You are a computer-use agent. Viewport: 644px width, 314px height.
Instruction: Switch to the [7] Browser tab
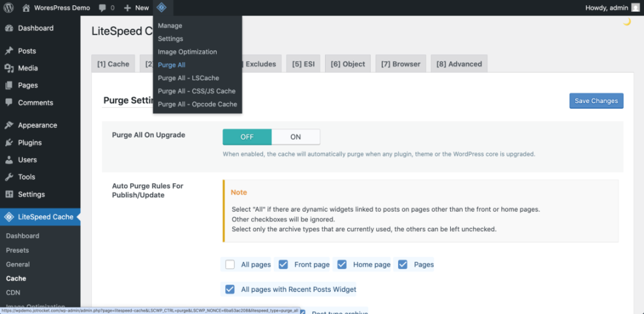coord(401,64)
